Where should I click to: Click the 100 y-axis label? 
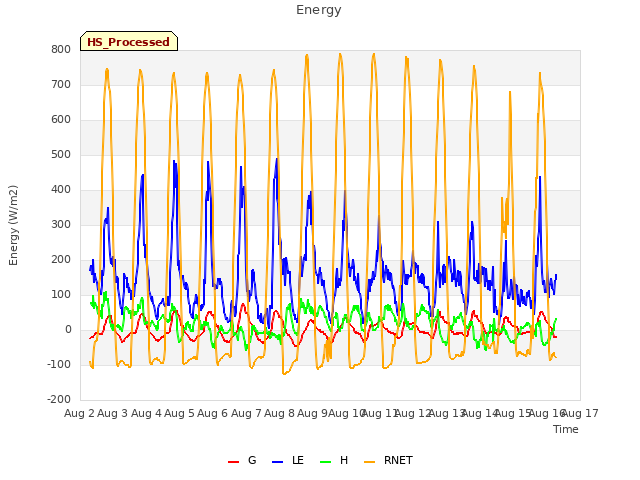click(61, 295)
